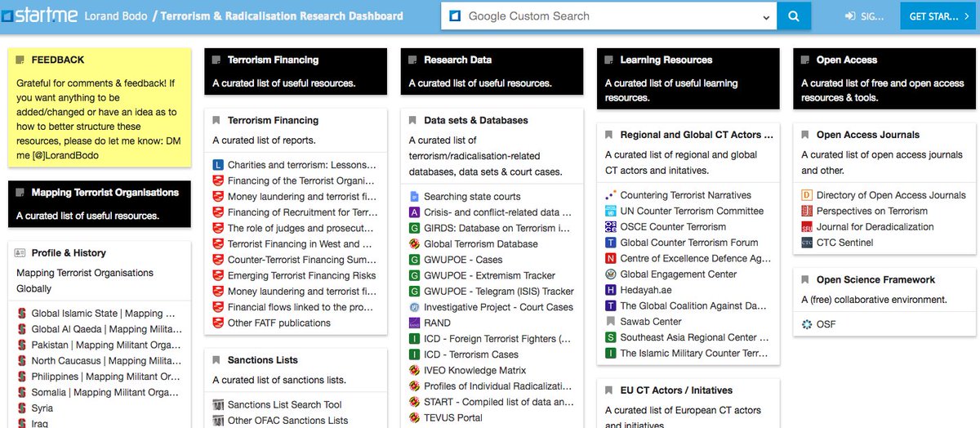
Task: Open Emerging Terrorist Financing Risks link
Action: (x=301, y=275)
